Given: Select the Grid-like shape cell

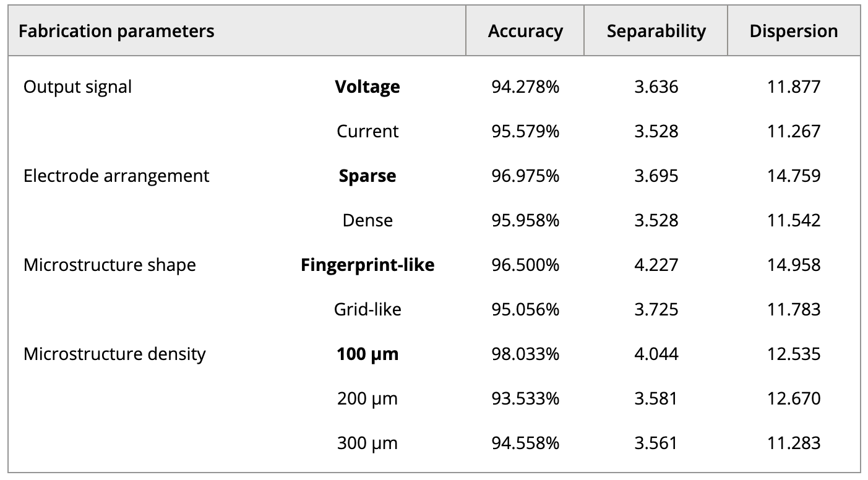Looking at the screenshot, I should 367,309.
